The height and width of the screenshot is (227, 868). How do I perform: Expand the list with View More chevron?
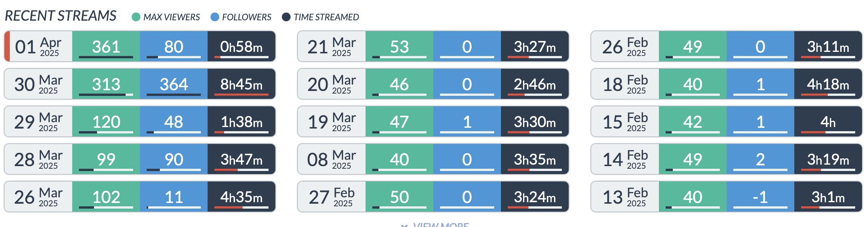pyautogui.click(x=405, y=225)
